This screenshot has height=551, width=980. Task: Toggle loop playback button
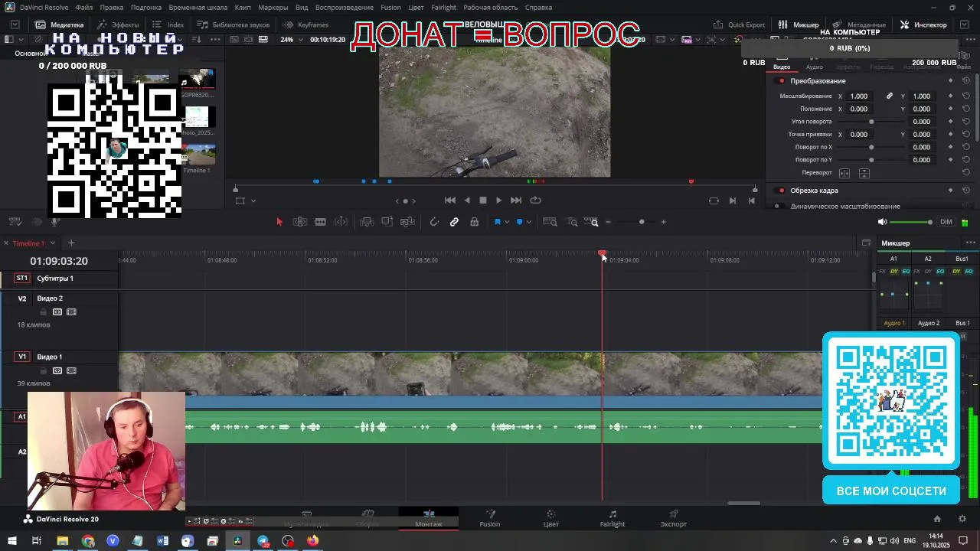click(x=536, y=201)
